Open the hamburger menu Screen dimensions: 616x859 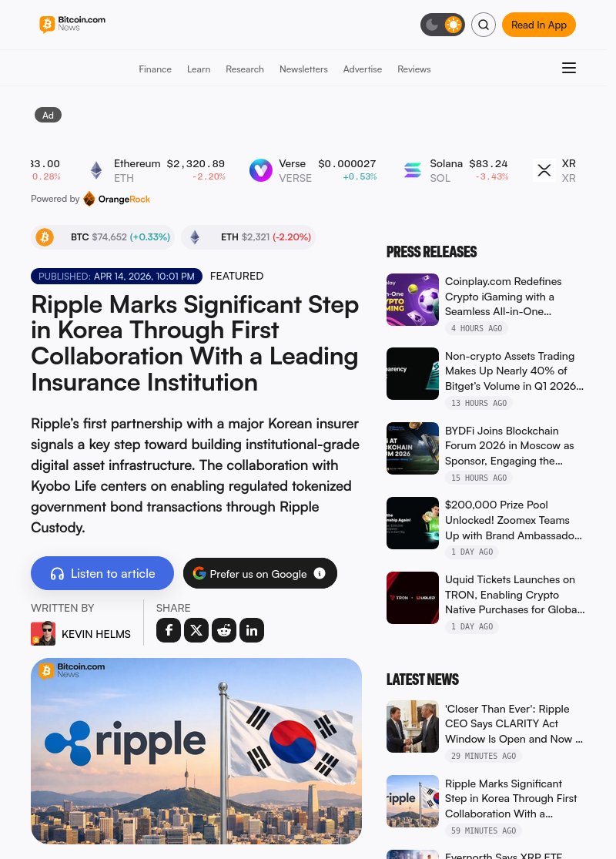[x=569, y=68]
